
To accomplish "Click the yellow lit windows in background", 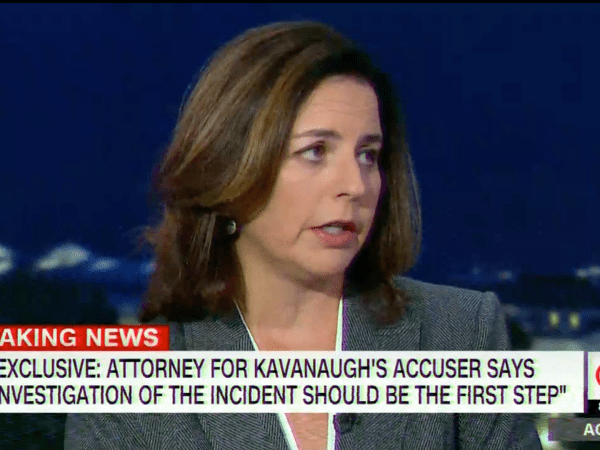I will click(x=564, y=320).
